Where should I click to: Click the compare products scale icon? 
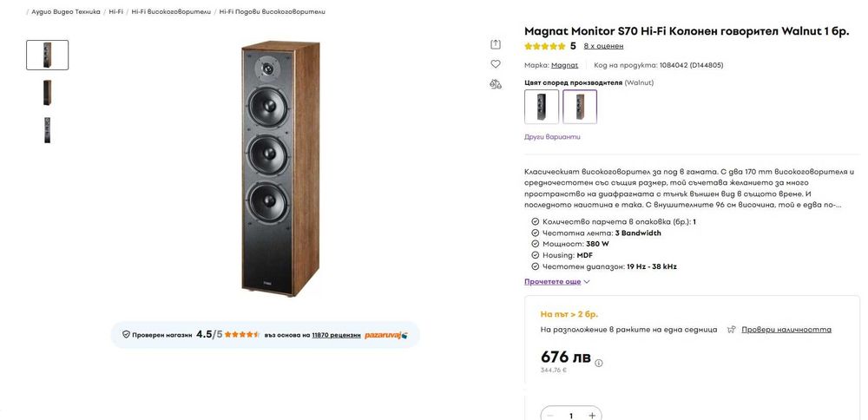pyautogui.click(x=496, y=84)
